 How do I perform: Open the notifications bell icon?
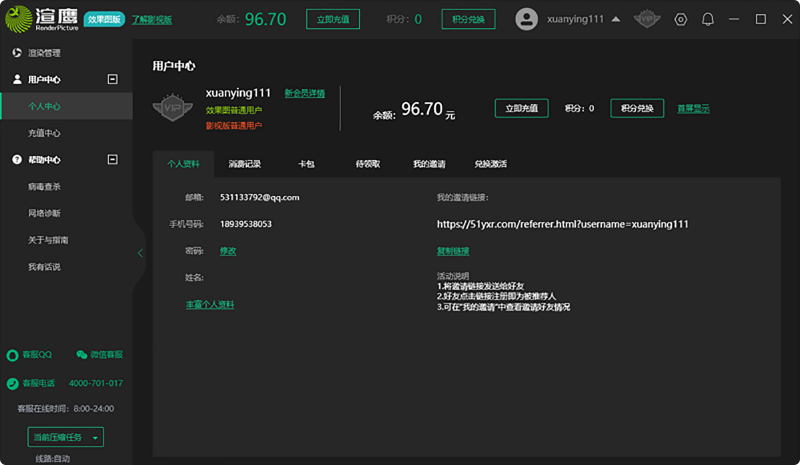coord(708,19)
